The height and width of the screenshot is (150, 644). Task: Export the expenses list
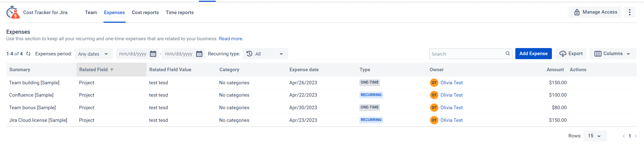[x=571, y=54]
